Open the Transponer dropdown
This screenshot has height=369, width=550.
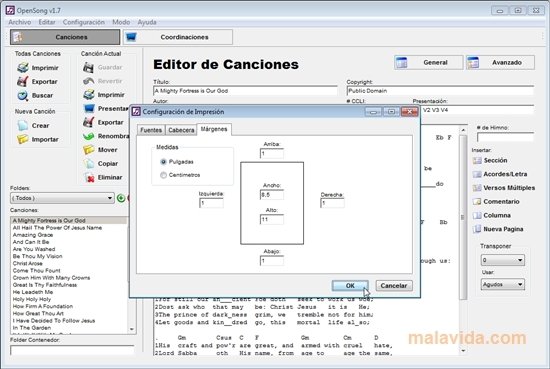[x=503, y=260]
